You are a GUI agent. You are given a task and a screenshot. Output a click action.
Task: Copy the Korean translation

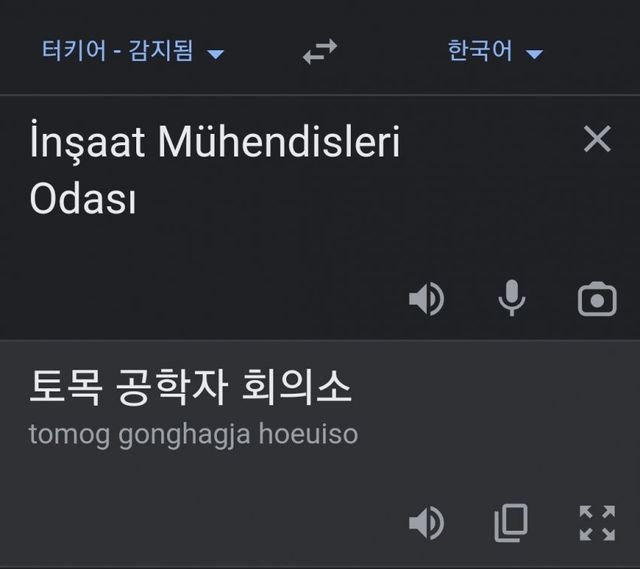[x=511, y=522]
